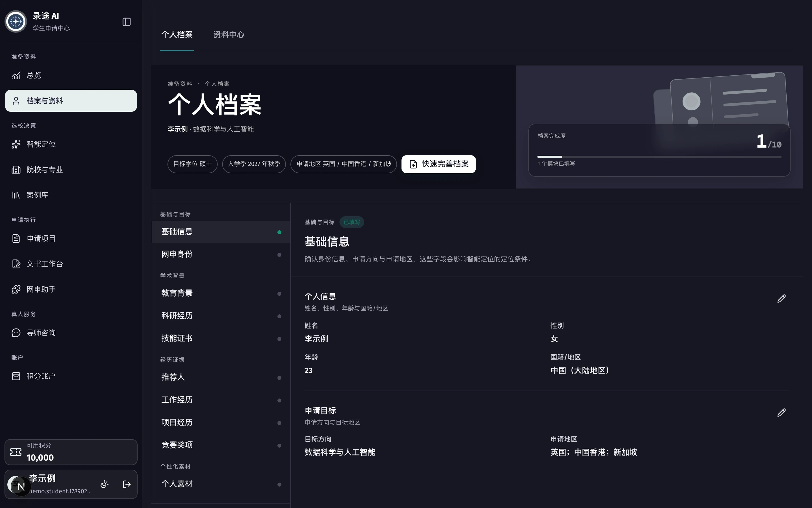This screenshot has height=508, width=812.
Task: Click the 可用积分 ticket icon
Action: pyautogui.click(x=16, y=452)
